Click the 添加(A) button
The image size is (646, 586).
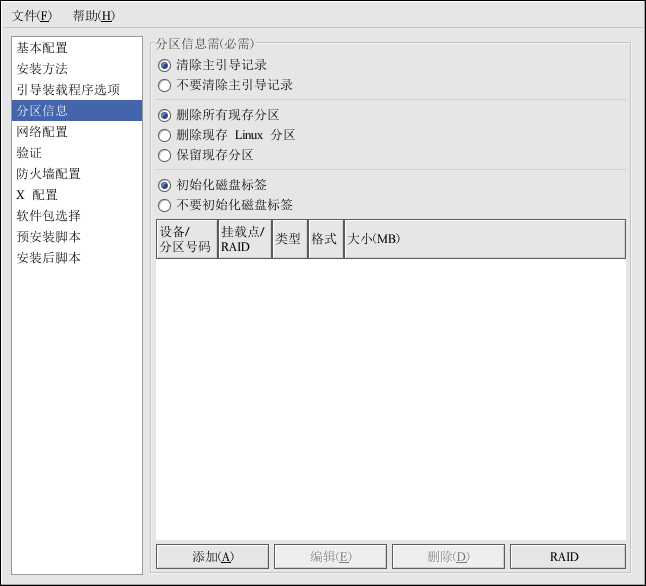point(212,557)
